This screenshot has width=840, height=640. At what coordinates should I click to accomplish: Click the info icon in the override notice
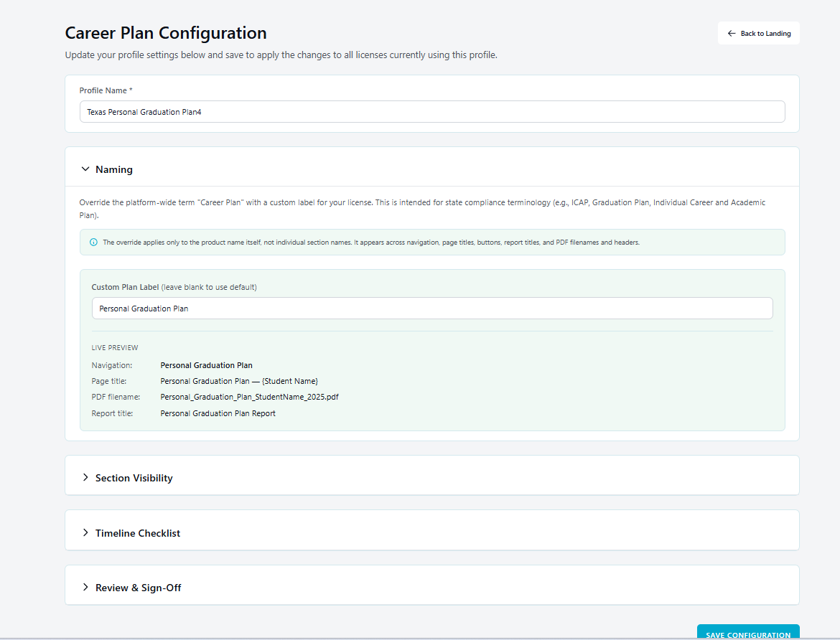tap(94, 242)
